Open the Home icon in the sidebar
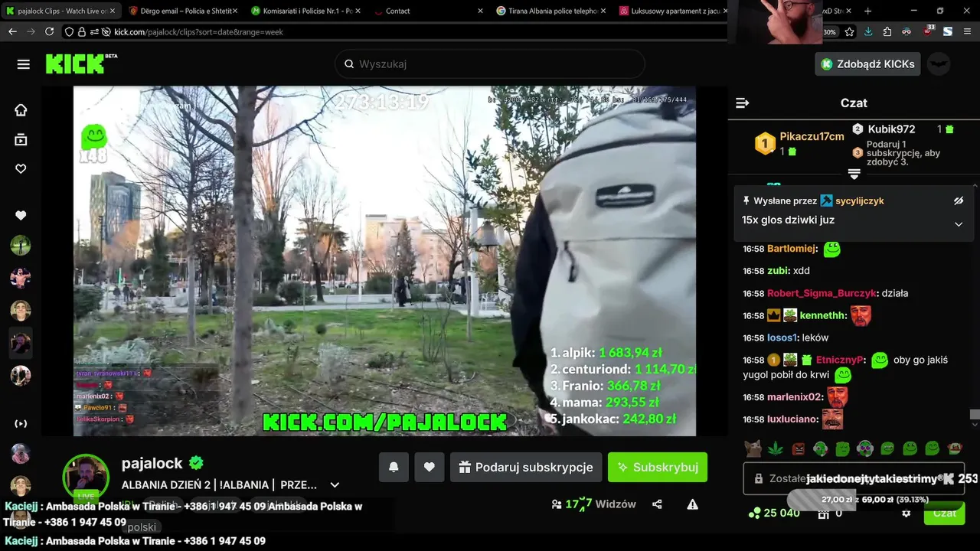Screen dimensions: 980x551 coord(21,109)
